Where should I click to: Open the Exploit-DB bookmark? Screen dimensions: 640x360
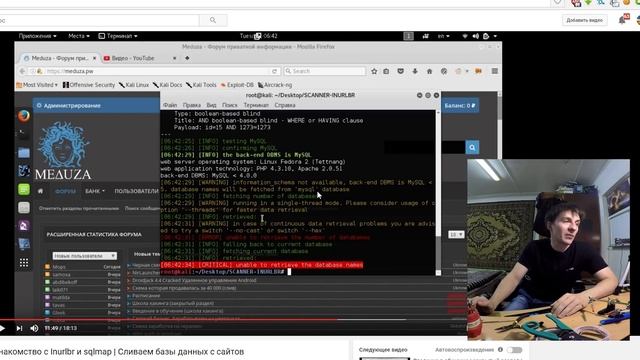(x=237, y=85)
